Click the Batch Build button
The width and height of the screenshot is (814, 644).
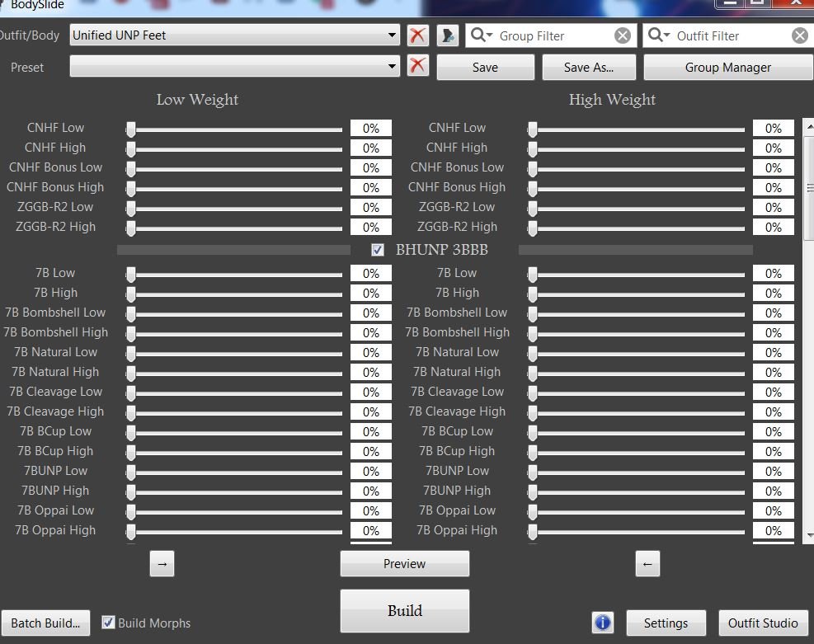point(45,623)
